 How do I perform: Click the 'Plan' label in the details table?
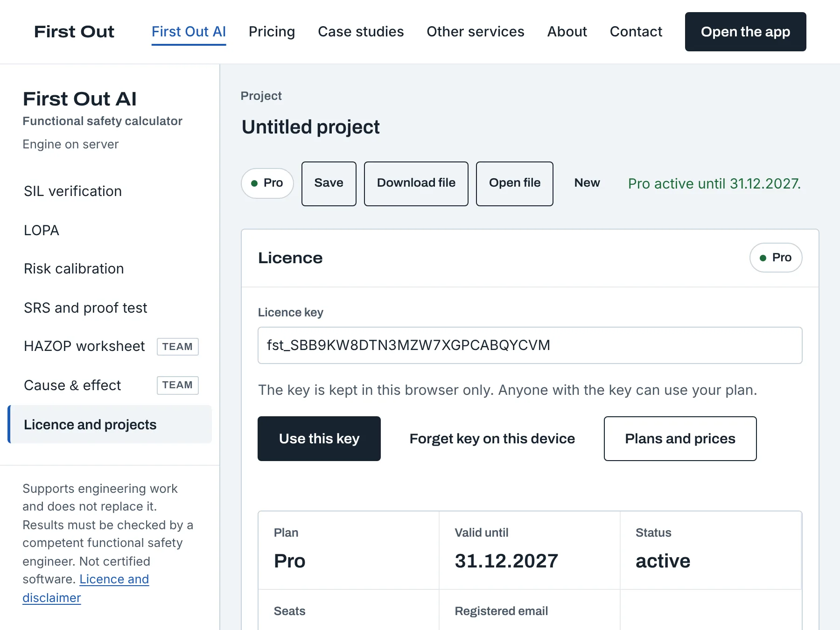coord(286,532)
